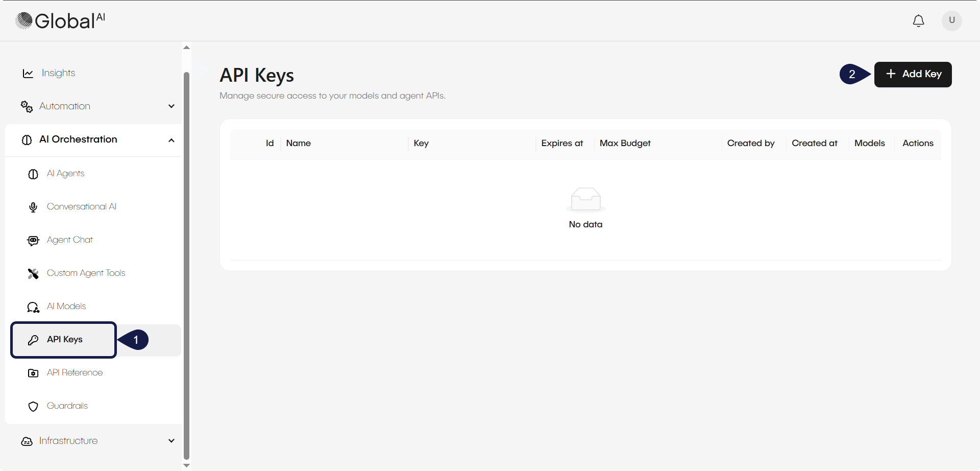Select the Insights chart icon
Viewport: 980px width, 471px height.
(x=28, y=73)
